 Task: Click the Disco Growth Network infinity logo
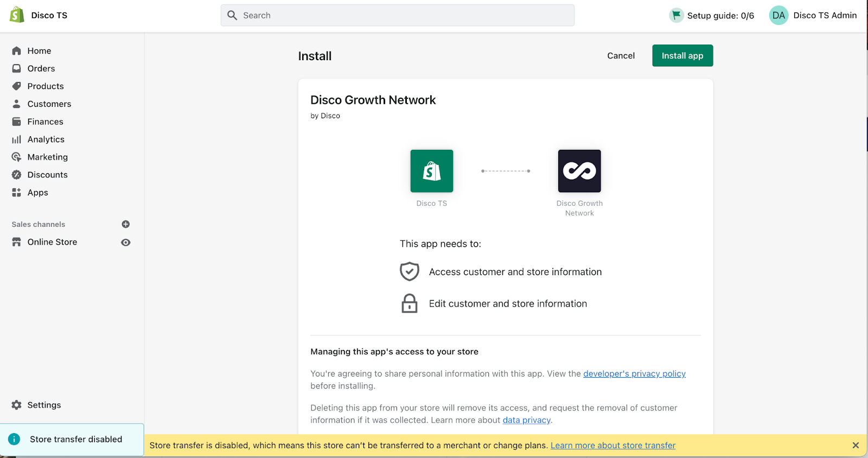(x=579, y=171)
